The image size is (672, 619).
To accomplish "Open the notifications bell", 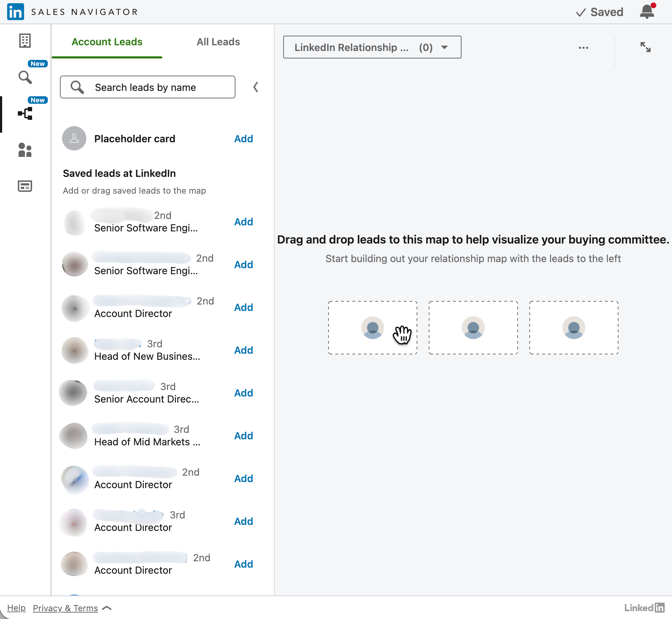I will tap(647, 11).
